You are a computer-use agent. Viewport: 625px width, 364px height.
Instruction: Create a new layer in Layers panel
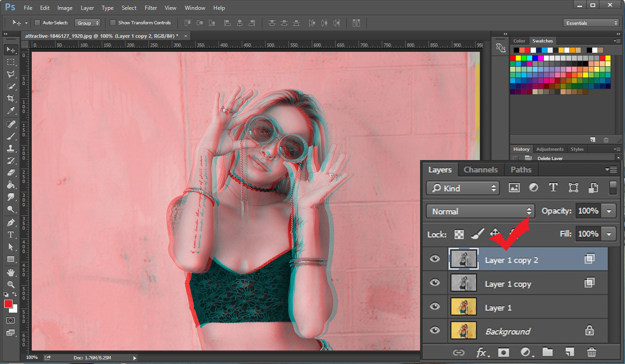click(569, 352)
